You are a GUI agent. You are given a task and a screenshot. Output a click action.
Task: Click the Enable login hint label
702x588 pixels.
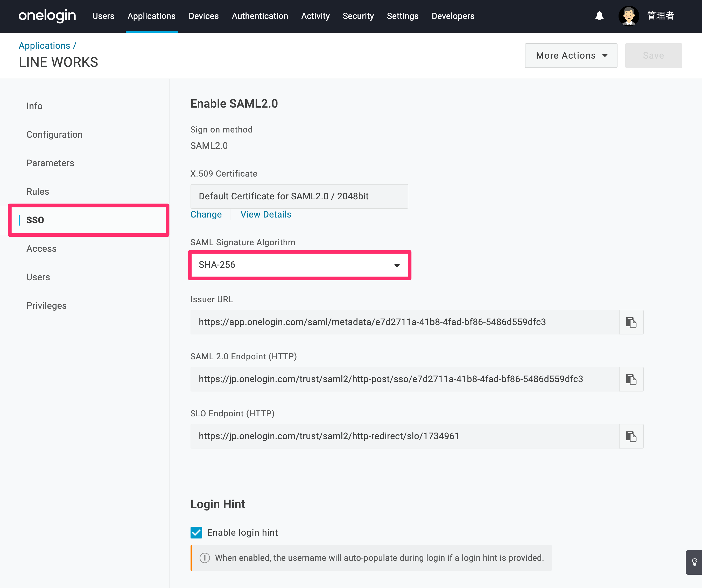pos(242,533)
